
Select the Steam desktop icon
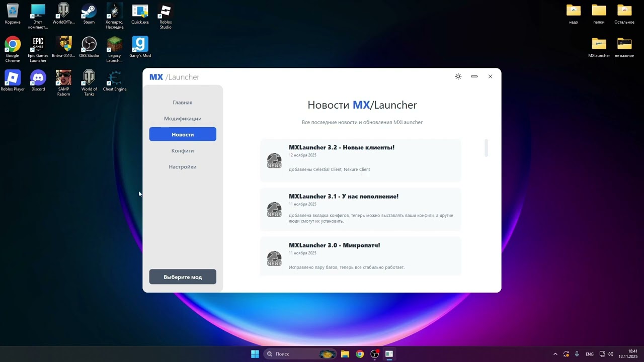click(89, 14)
